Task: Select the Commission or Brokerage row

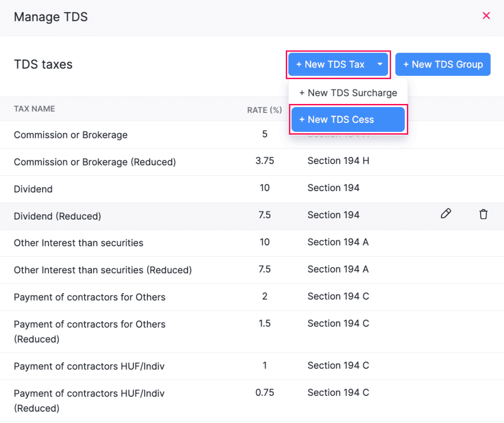Action: [x=70, y=135]
